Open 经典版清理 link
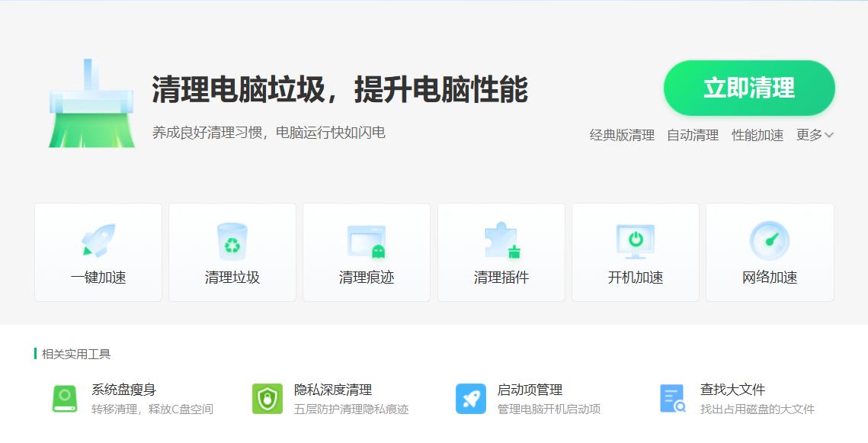 [621, 136]
